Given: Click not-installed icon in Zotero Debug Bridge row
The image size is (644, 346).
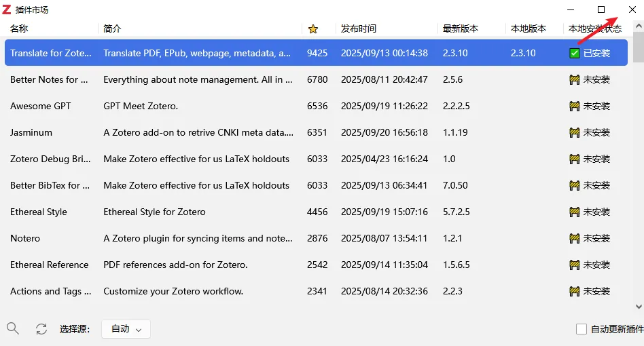Looking at the screenshot, I should click(574, 159).
